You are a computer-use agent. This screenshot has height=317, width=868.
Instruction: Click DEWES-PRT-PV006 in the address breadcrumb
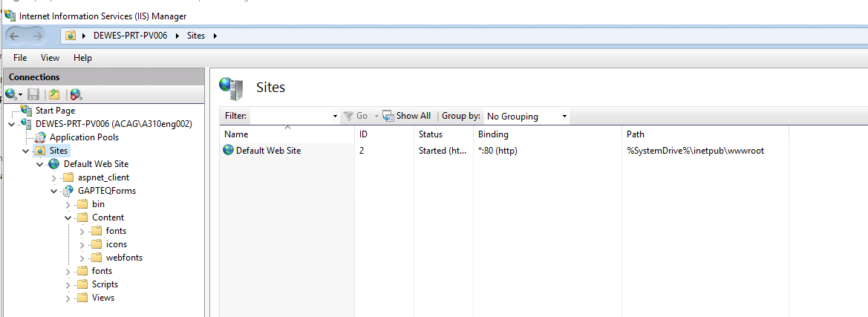coord(130,36)
